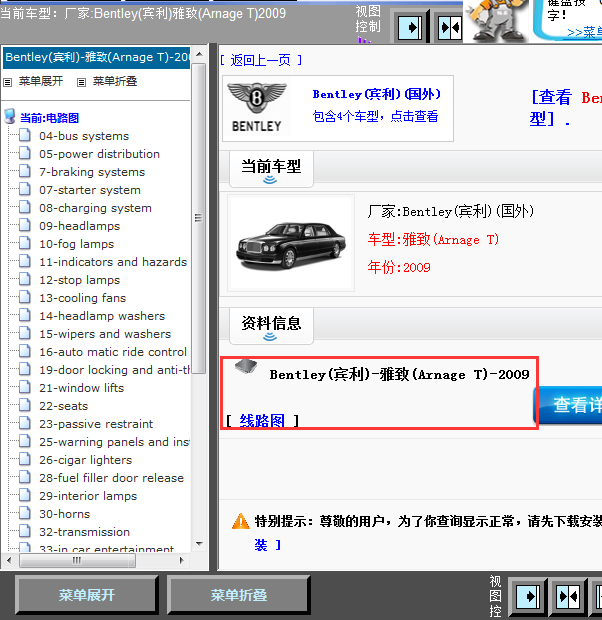The width and height of the screenshot is (602, 620).
Task: Click the 菜单折叠 bottom button
Action: [x=239, y=595]
